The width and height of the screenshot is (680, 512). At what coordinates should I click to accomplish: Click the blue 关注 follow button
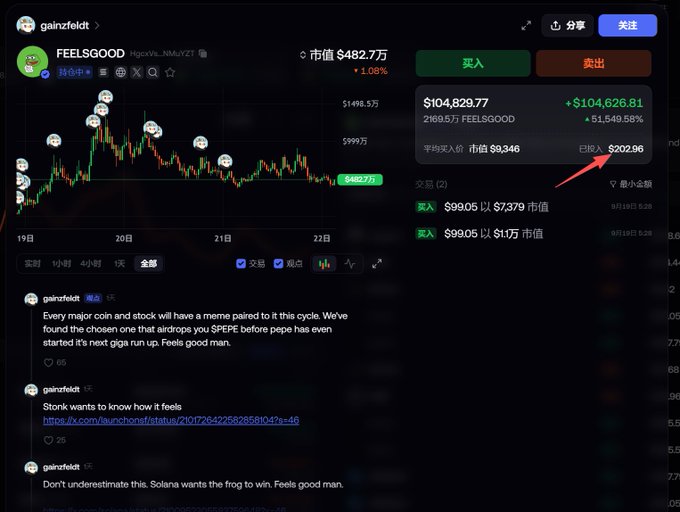(628, 26)
